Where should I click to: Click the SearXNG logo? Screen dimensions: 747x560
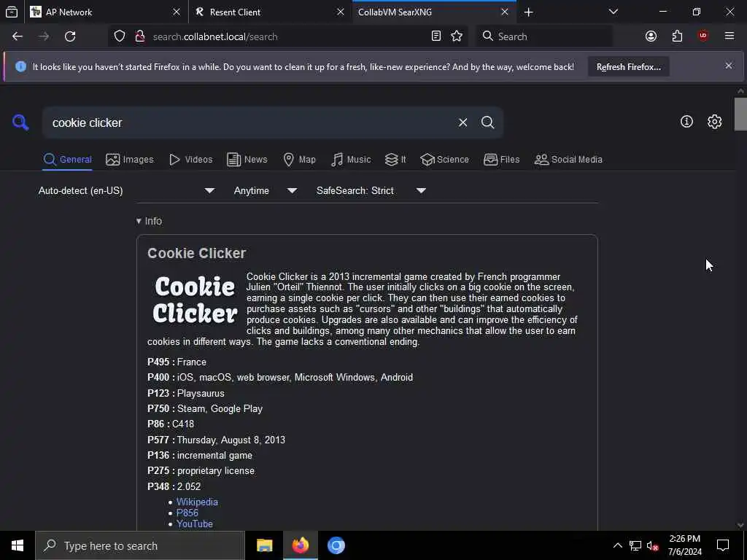point(20,122)
